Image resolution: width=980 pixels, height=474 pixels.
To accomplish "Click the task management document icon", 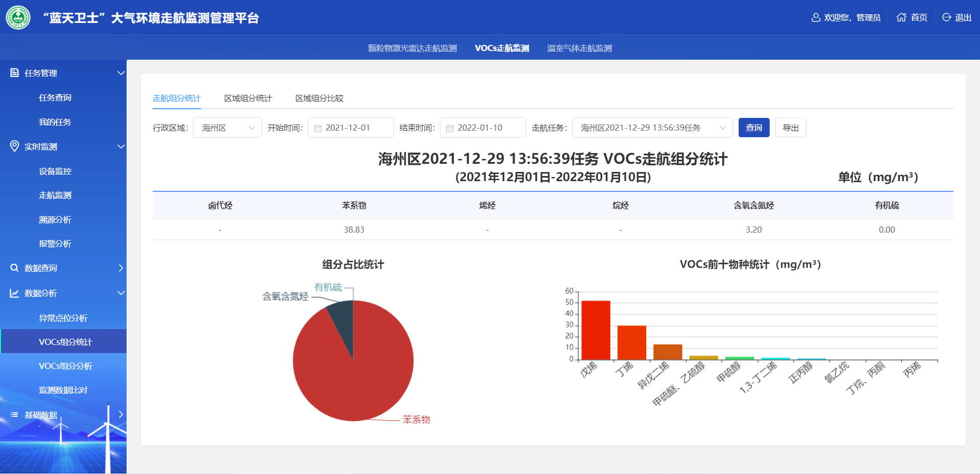I will click(15, 73).
